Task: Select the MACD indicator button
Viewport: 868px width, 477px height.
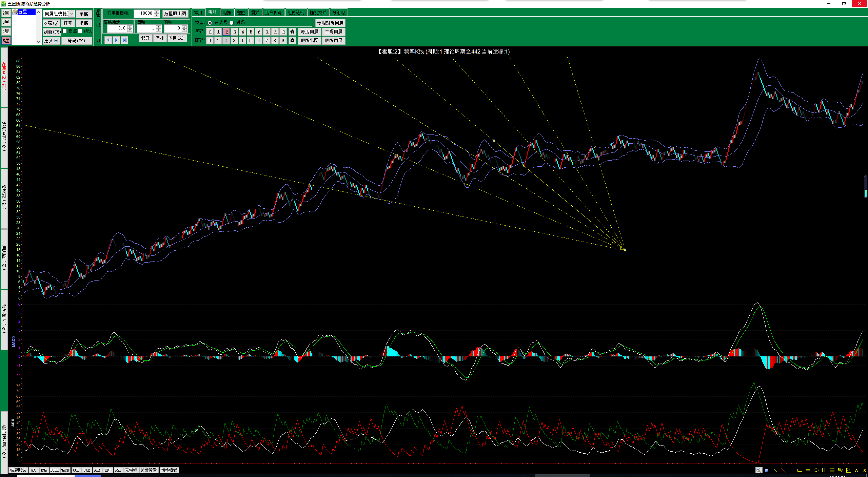Action: (65, 470)
